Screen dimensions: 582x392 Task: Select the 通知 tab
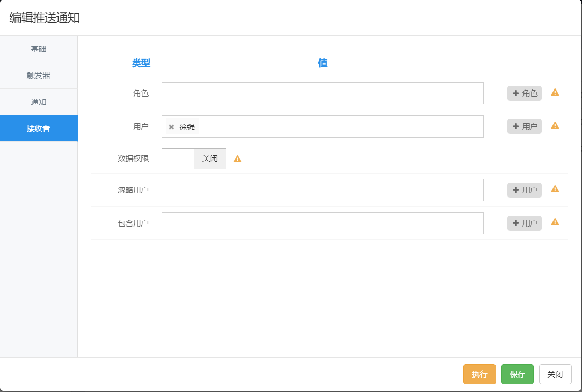[x=39, y=102]
